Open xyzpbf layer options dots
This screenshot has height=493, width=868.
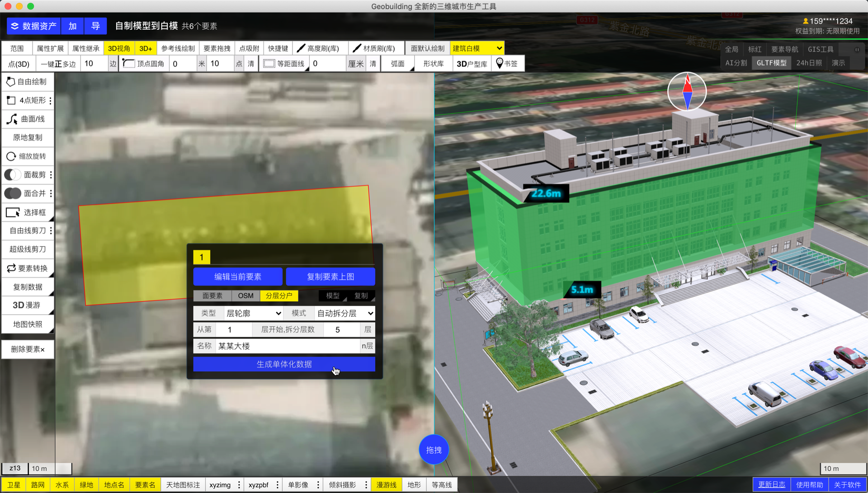pyautogui.click(x=277, y=485)
